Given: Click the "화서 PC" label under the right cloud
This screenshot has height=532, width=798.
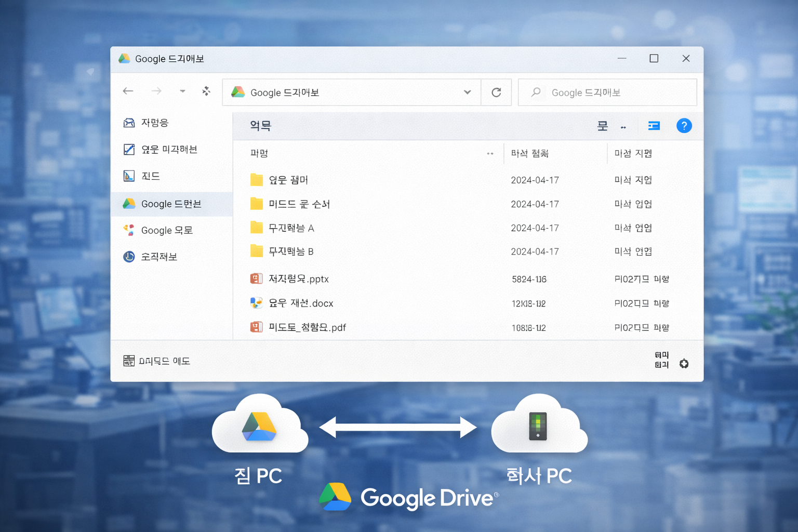Looking at the screenshot, I should click(539, 475).
